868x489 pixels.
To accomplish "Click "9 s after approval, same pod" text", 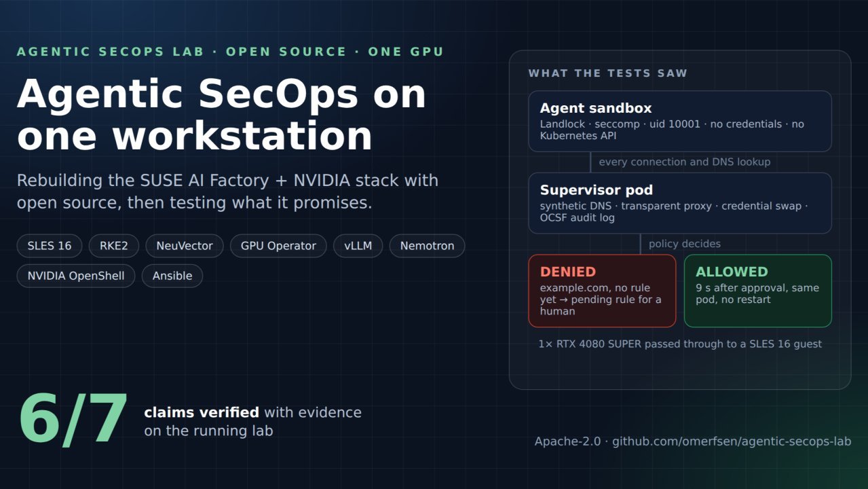I will (x=757, y=293).
